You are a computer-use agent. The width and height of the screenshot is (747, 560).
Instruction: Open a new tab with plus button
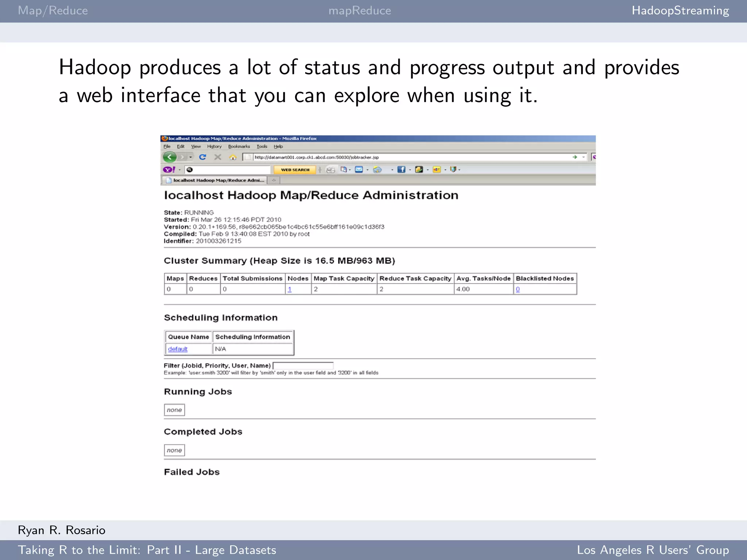coord(274,180)
